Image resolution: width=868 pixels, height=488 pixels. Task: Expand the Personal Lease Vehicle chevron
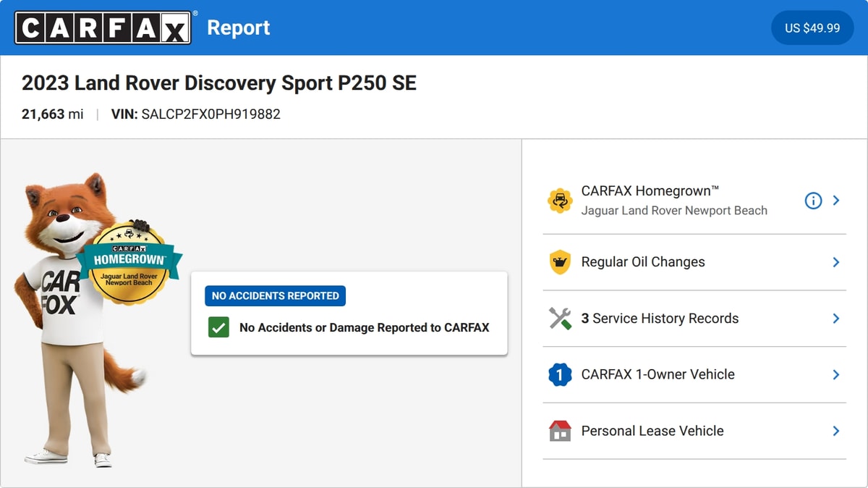pos(836,431)
